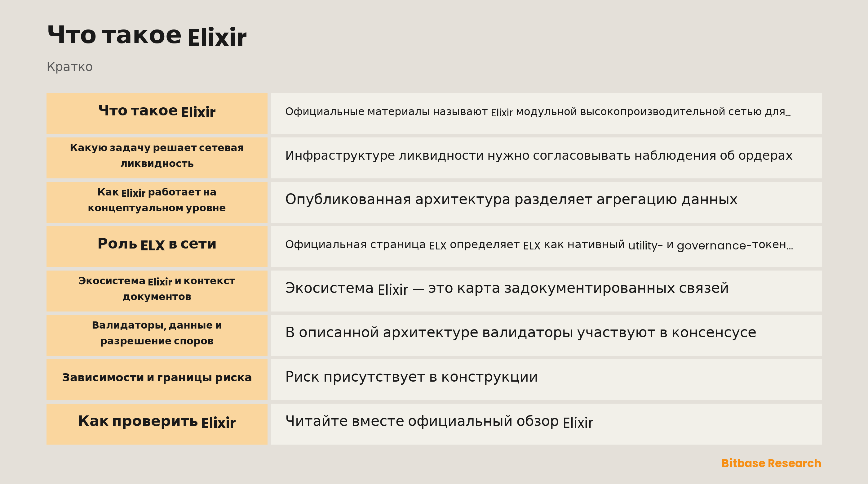Click text 'Официальная страница ELX определяет ELX'
The image size is (868, 484).
point(413,244)
